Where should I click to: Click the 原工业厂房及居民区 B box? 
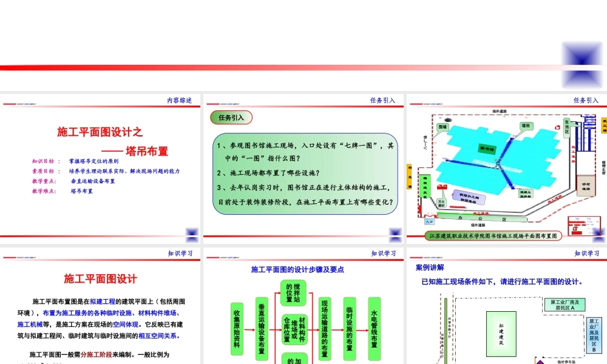click(x=594, y=335)
